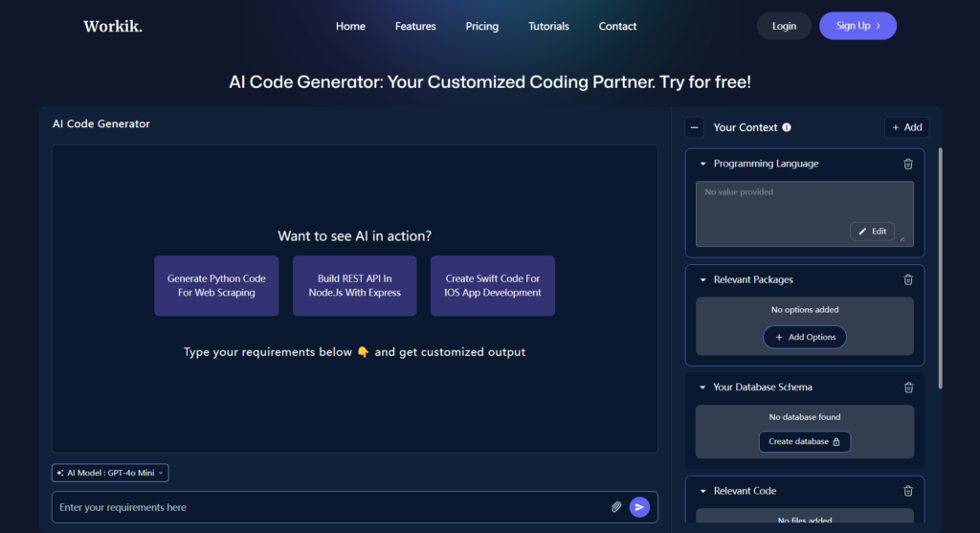Edit the Programming Language value
Image resolution: width=980 pixels, height=533 pixels.
click(x=873, y=232)
